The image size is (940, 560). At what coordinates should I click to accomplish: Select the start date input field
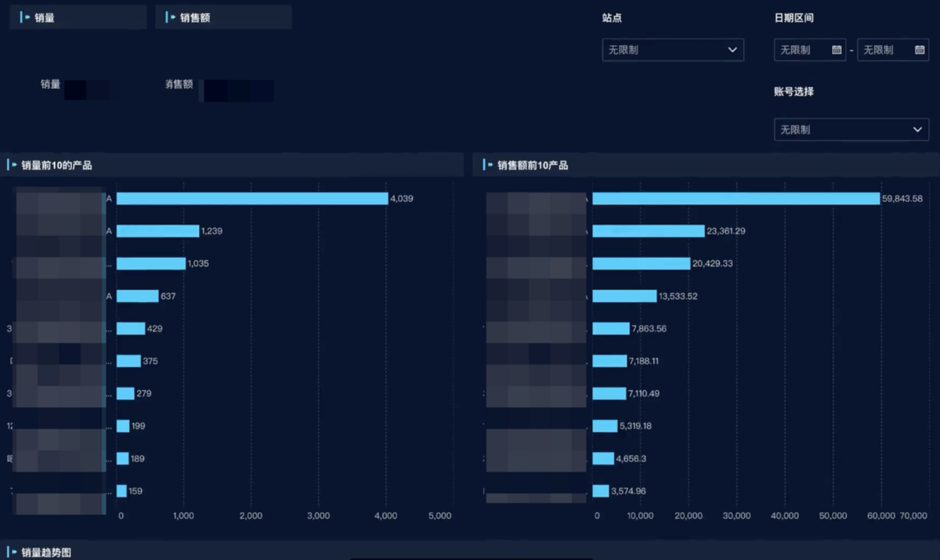803,50
